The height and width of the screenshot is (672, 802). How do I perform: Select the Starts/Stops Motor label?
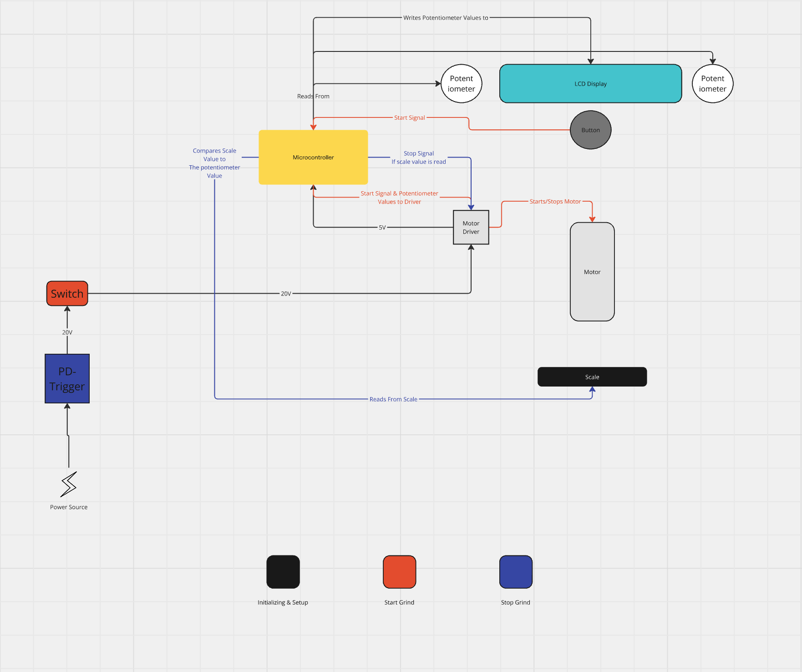(555, 201)
